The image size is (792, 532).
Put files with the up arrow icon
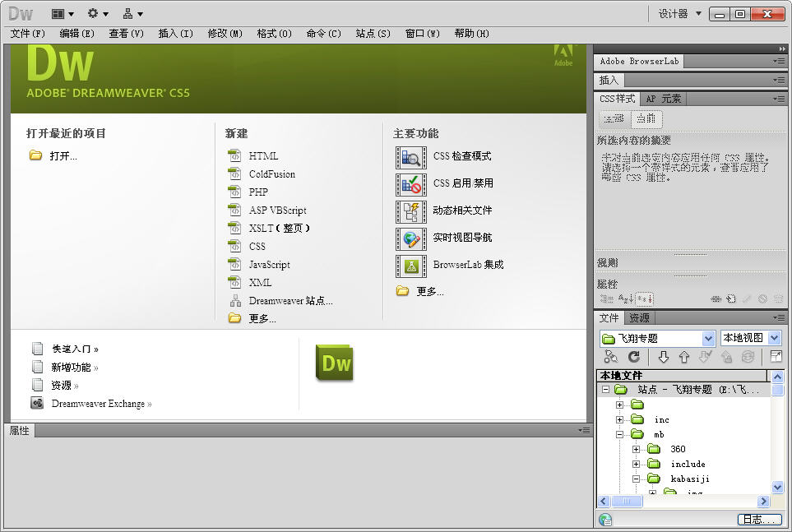684,357
